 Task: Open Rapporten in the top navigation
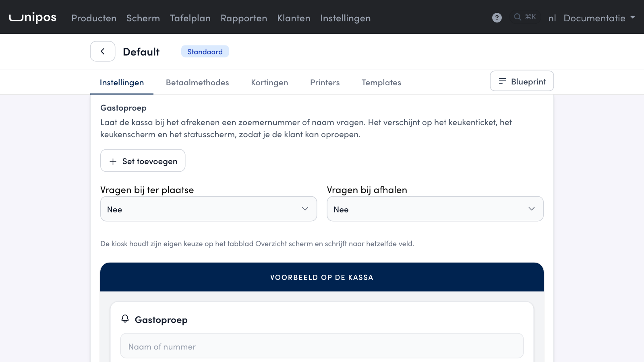[x=244, y=18]
